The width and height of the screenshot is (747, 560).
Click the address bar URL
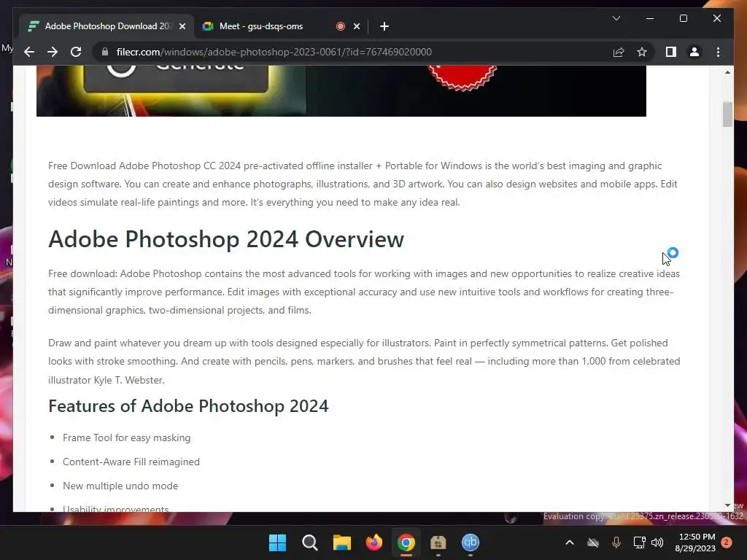point(274,52)
